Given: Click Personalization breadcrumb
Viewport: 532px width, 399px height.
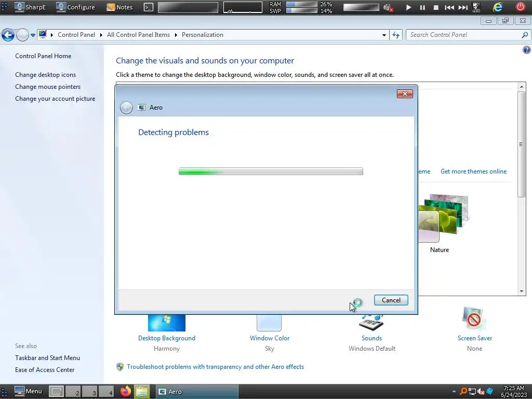Looking at the screenshot, I should (x=203, y=35).
